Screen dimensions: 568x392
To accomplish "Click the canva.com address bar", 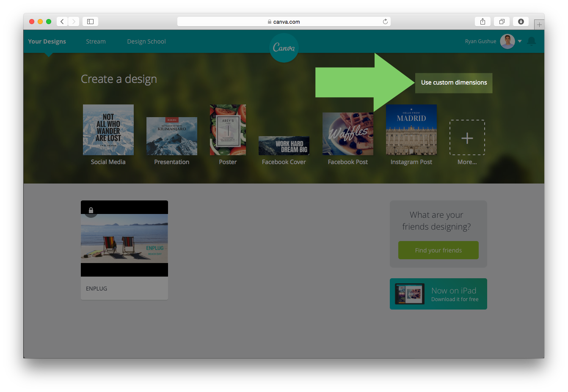I will click(x=284, y=22).
